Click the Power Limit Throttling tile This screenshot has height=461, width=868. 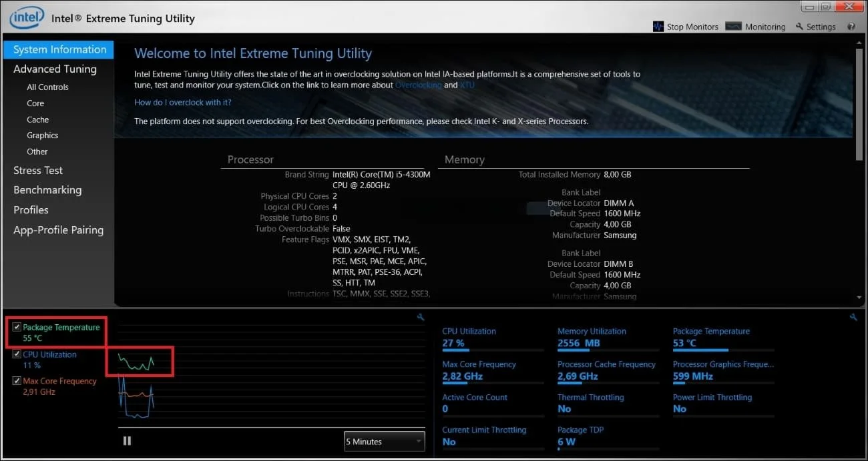coord(724,404)
